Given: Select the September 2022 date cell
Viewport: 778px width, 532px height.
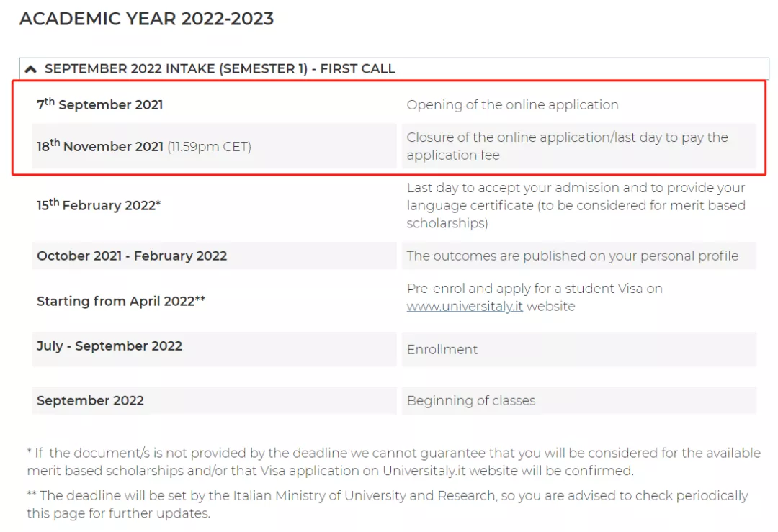Looking at the screenshot, I should (90, 400).
